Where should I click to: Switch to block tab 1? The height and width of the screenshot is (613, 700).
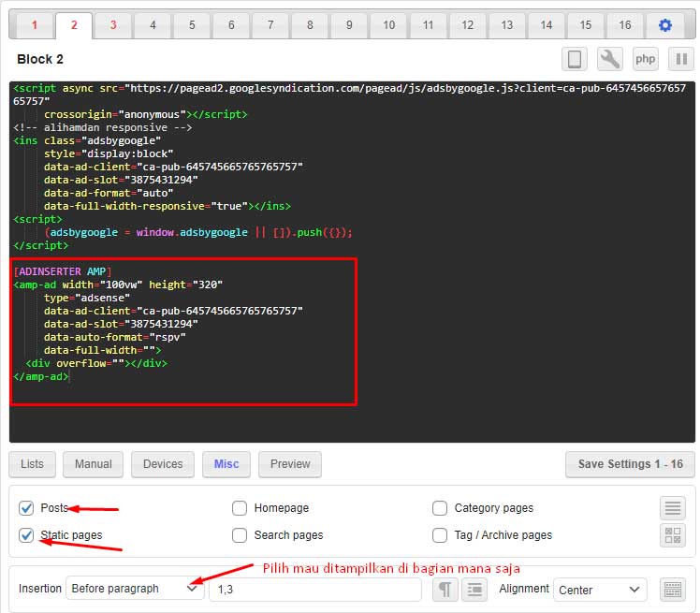(x=35, y=25)
